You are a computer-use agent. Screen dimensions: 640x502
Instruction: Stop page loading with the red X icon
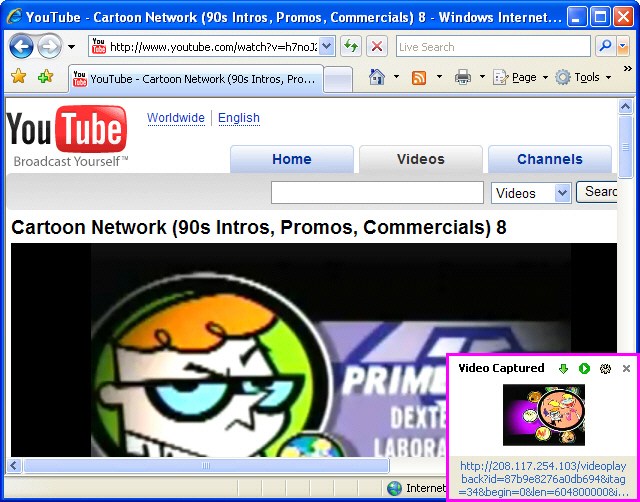click(x=376, y=46)
